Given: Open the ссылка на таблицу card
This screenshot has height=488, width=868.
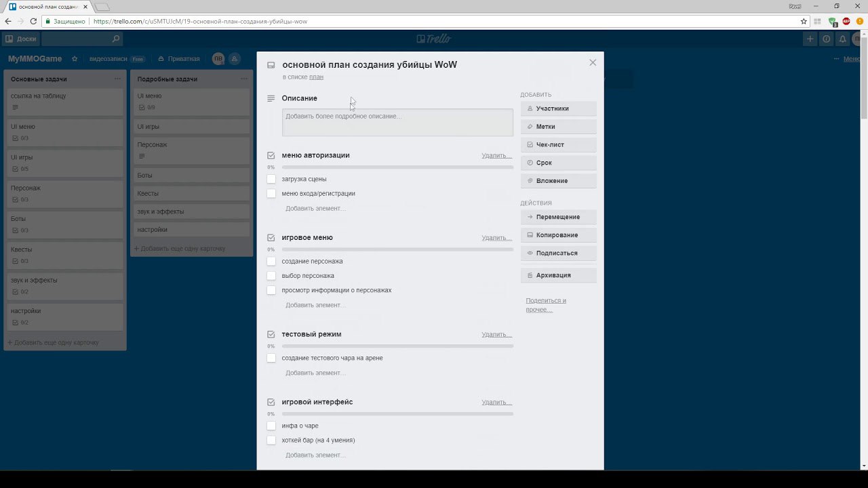Looking at the screenshot, I should click(65, 101).
